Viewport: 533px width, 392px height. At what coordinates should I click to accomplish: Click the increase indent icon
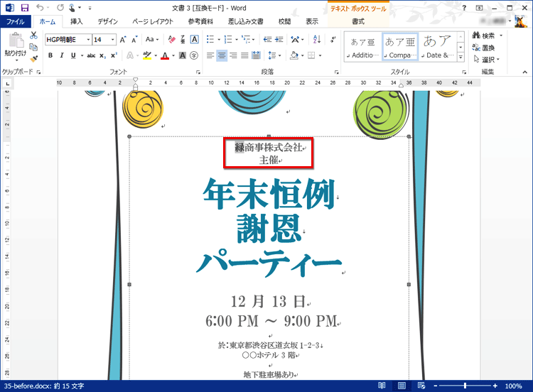[279, 39]
